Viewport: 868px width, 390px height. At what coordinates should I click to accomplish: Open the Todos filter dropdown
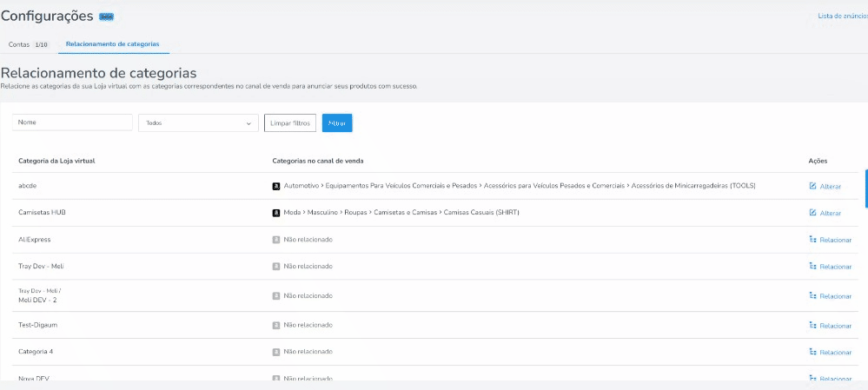[x=198, y=122]
